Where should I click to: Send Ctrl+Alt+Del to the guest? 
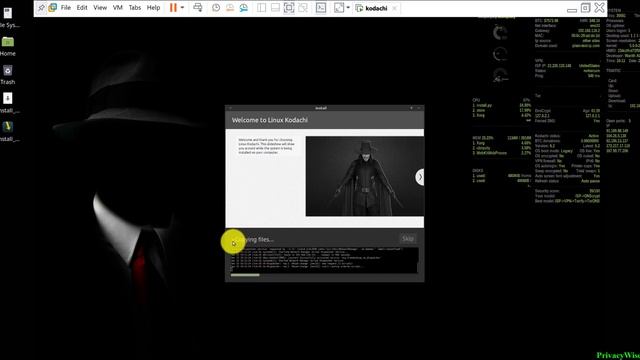(x=198, y=8)
